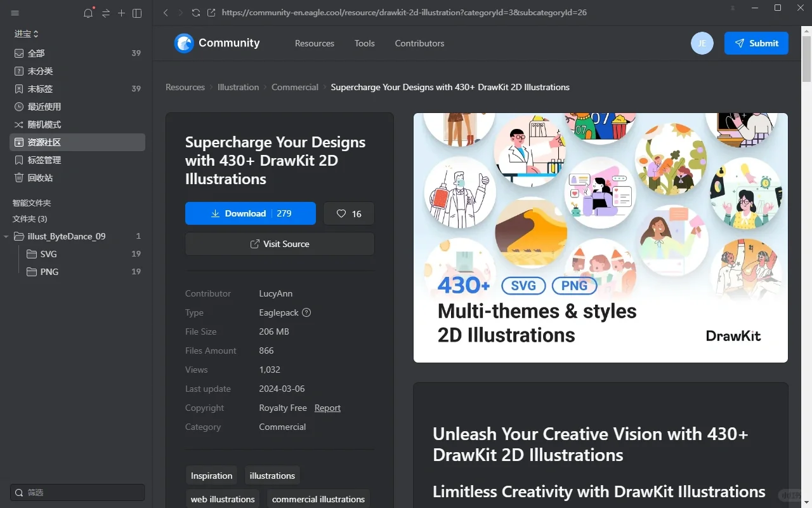Viewport: 812px width, 508px height.
Task: Select 未标签 in the sidebar
Action: (x=77, y=89)
